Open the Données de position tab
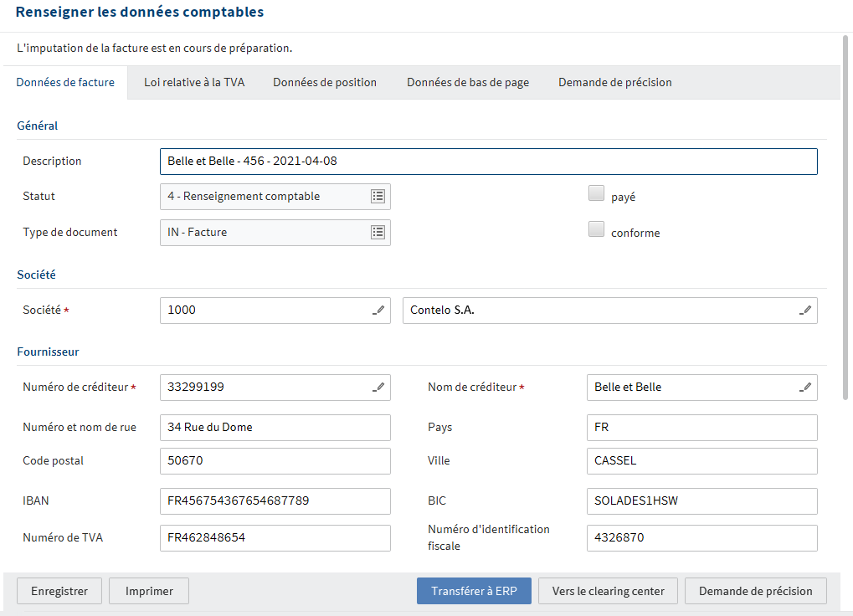853x616 pixels. [x=325, y=82]
